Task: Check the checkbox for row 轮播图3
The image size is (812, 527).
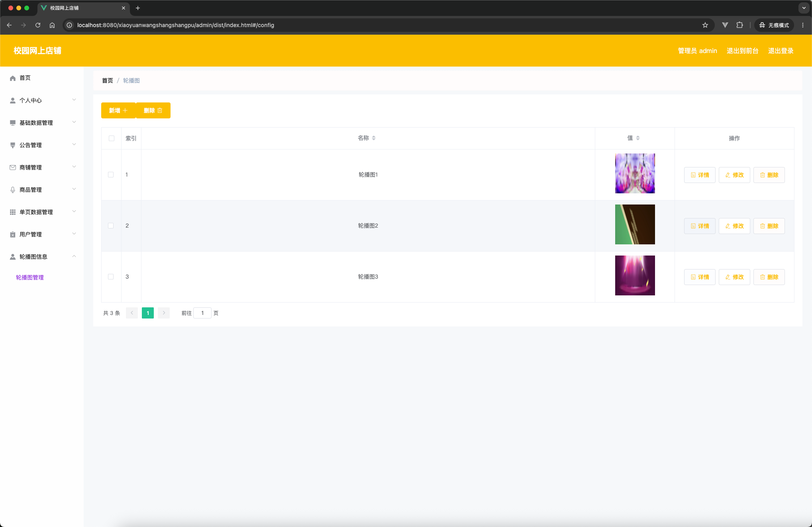Action: [111, 277]
